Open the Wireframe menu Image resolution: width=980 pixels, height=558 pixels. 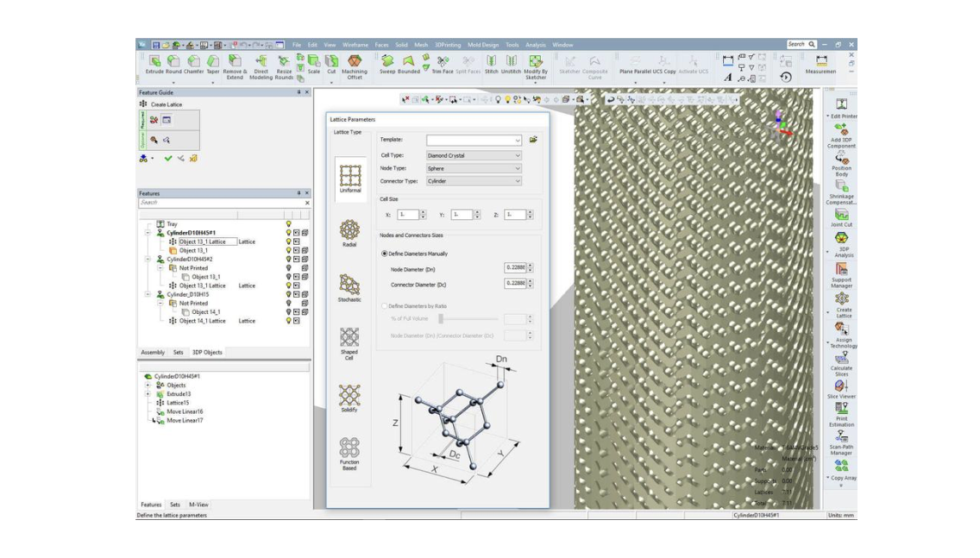click(355, 45)
